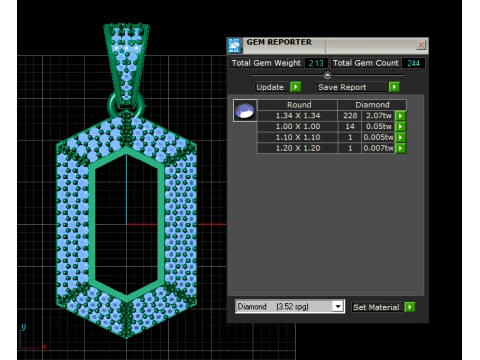Collapse the panel with the round arrow handle
Viewport: 480px width, 360px height.
pos(327,75)
